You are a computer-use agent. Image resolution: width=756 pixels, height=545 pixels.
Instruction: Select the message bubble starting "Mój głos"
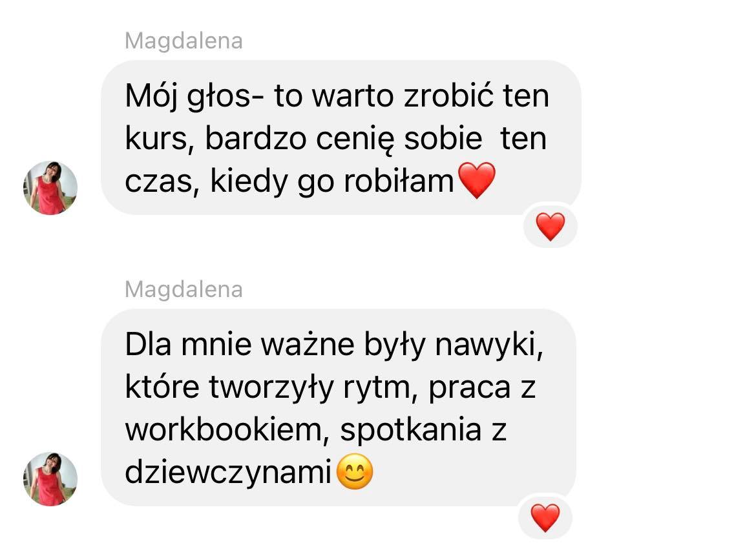coord(341,138)
